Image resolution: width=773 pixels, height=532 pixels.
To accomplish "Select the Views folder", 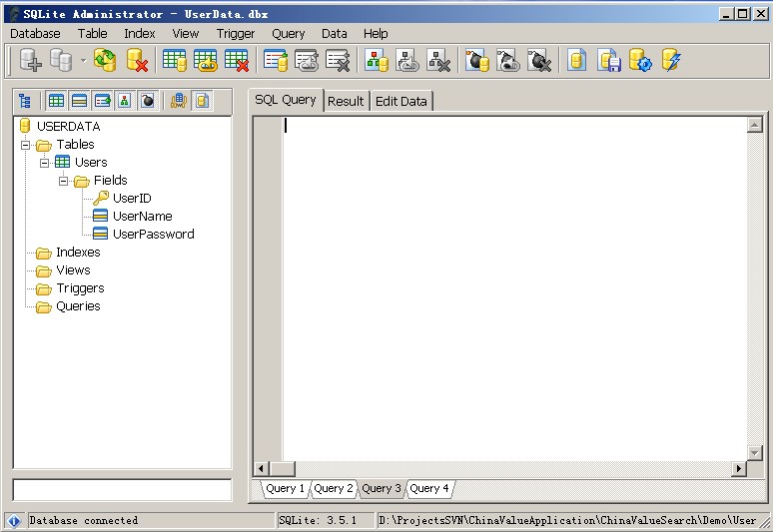I will [x=73, y=269].
